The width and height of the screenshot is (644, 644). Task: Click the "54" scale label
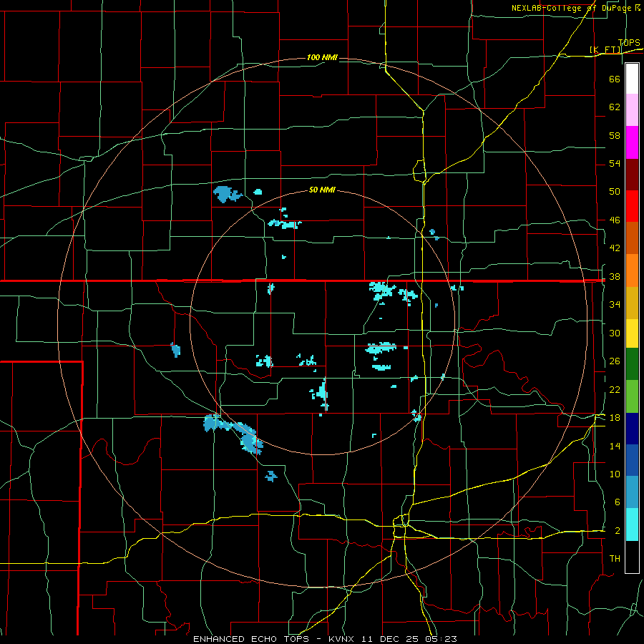click(615, 163)
